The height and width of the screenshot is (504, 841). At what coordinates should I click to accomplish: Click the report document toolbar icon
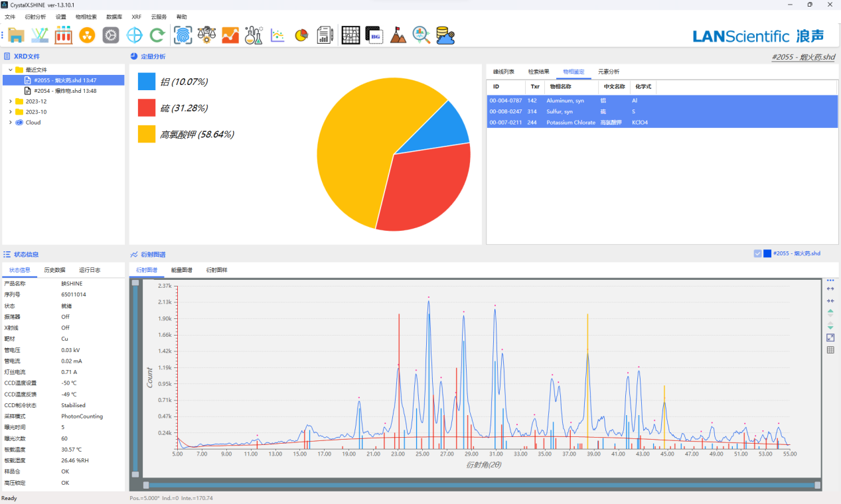[325, 35]
